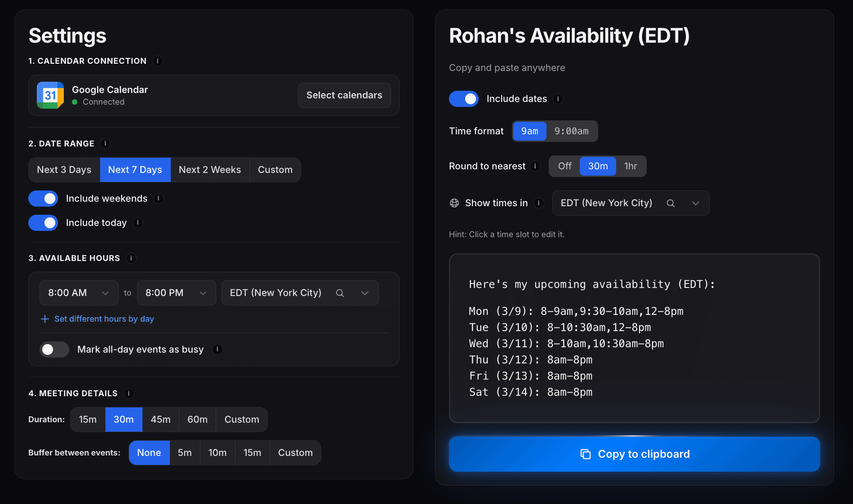Open the 8:00 AM start time dropdown
The height and width of the screenshot is (504, 853).
(79, 293)
